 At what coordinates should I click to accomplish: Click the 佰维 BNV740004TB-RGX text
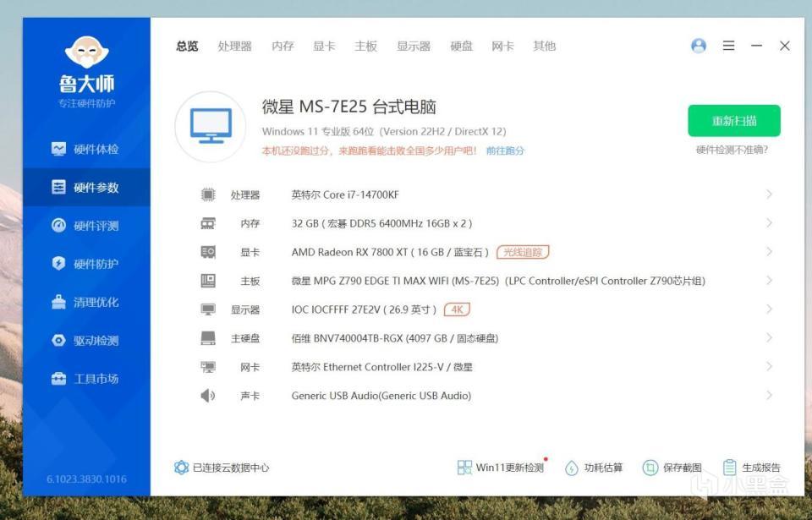(x=395, y=338)
